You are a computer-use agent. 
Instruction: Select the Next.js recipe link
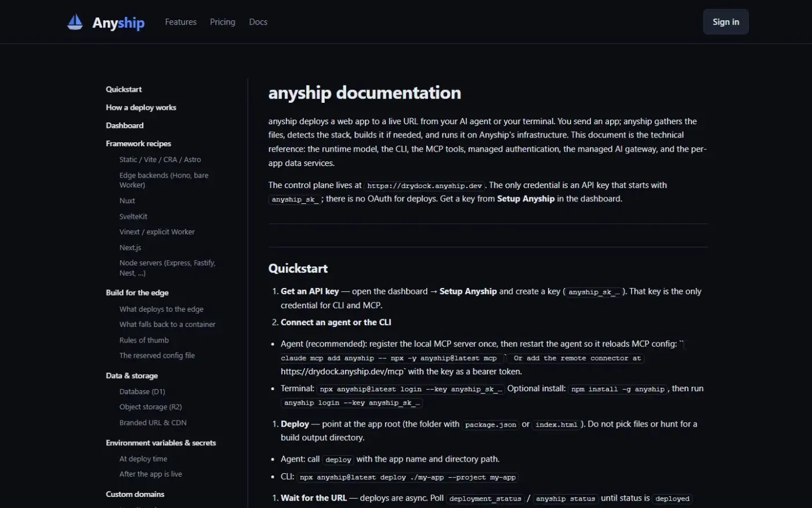pos(130,247)
